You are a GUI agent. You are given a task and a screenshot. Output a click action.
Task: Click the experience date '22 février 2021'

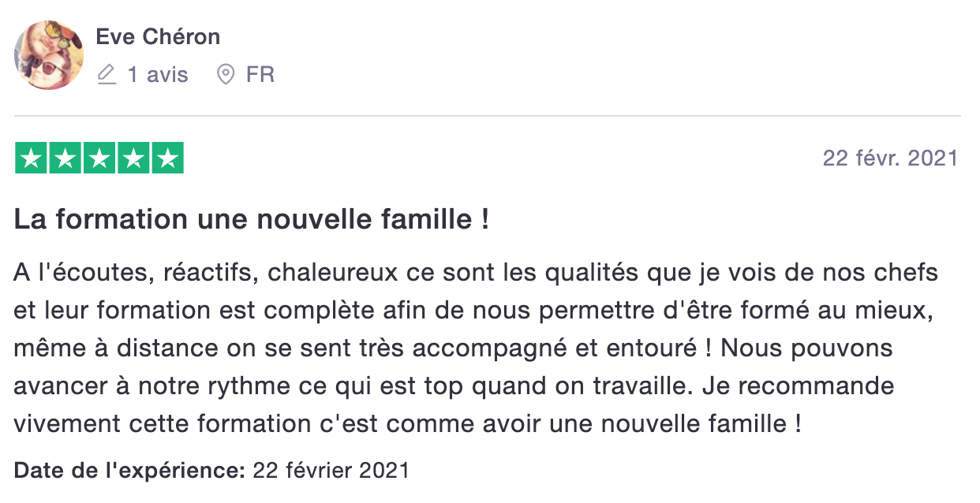click(331, 471)
